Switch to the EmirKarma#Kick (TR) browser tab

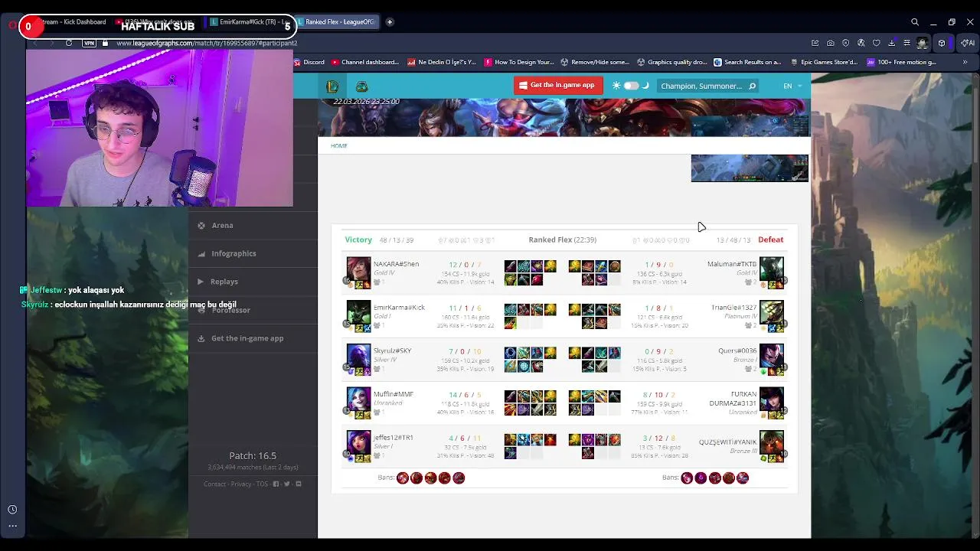coord(249,22)
